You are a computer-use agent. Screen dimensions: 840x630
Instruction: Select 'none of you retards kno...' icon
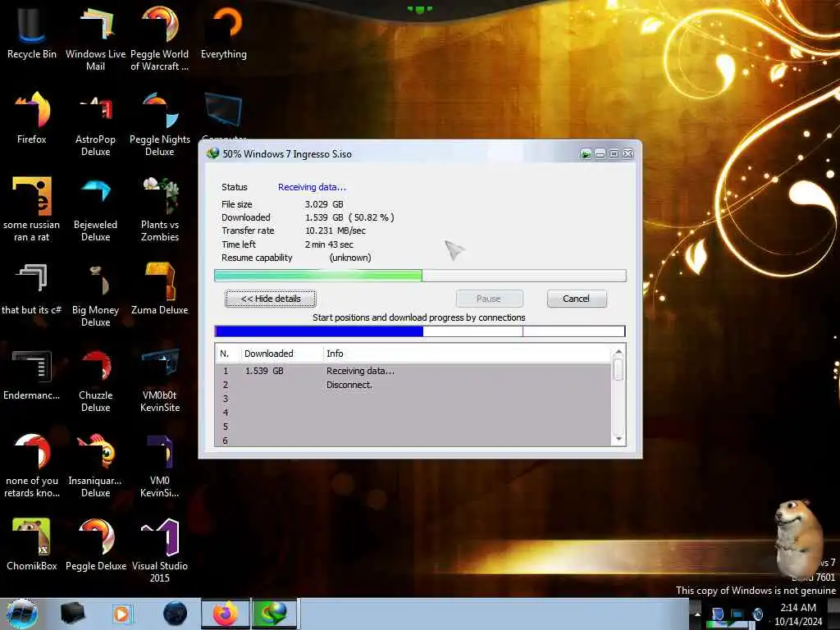32,465
